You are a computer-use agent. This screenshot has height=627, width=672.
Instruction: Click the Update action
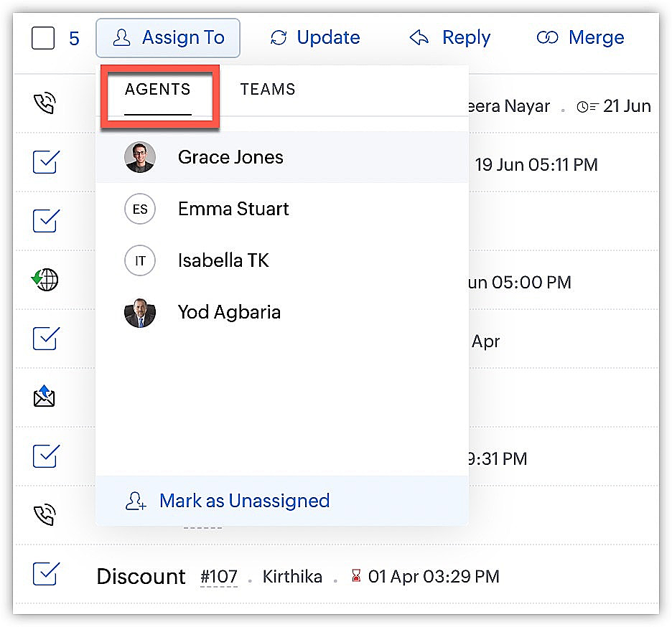coord(315,38)
